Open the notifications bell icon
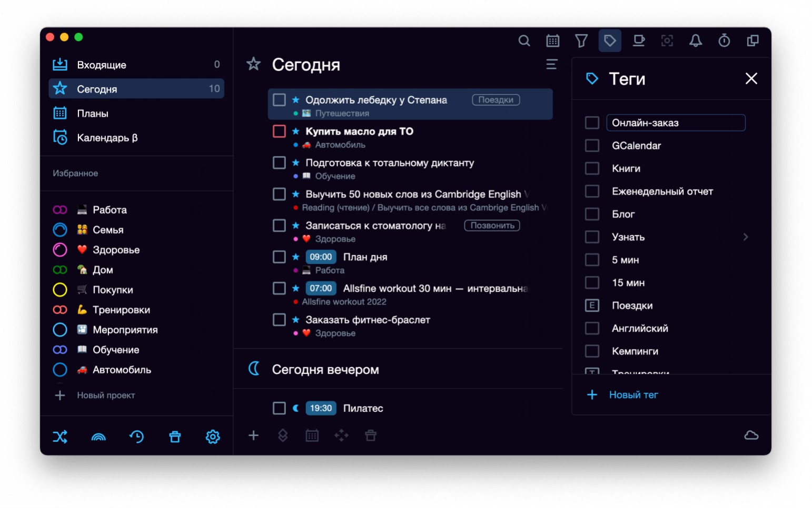 [x=696, y=41]
